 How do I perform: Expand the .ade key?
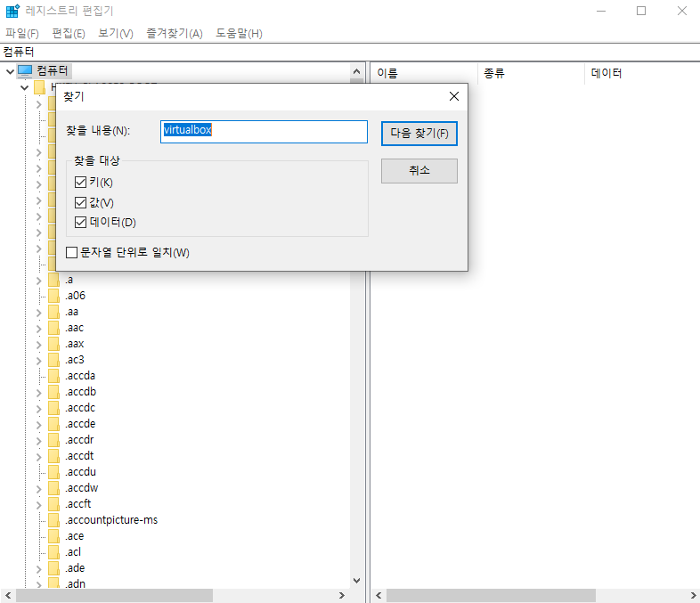point(39,569)
